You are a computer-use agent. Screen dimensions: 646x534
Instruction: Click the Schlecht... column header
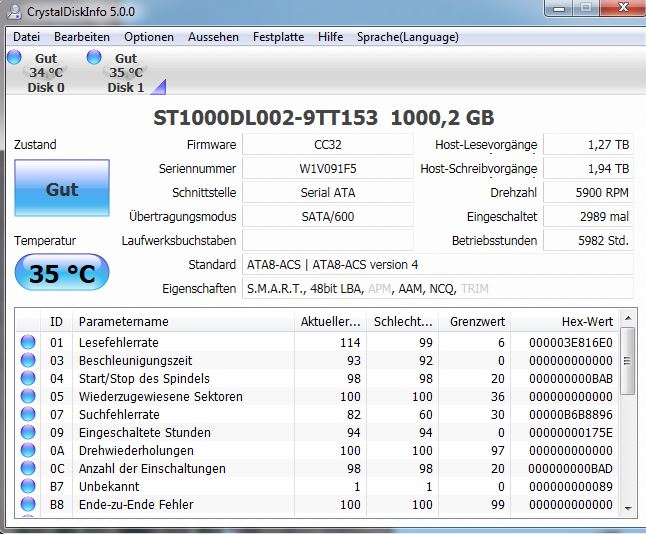[403, 321]
